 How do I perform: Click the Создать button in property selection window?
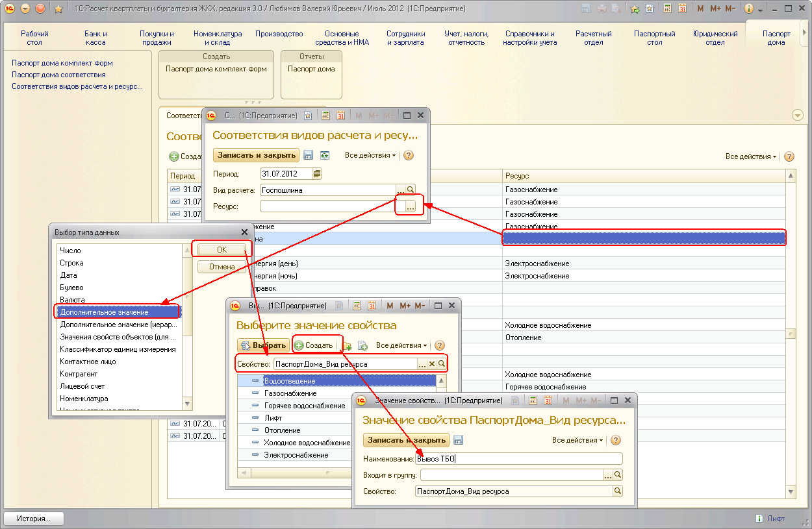[x=314, y=345]
